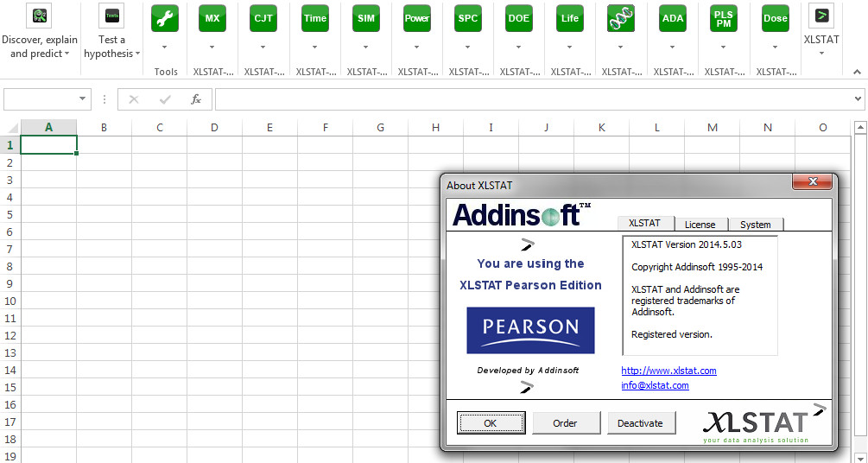Select column M header
The width and height of the screenshot is (868, 463).
coord(712,127)
